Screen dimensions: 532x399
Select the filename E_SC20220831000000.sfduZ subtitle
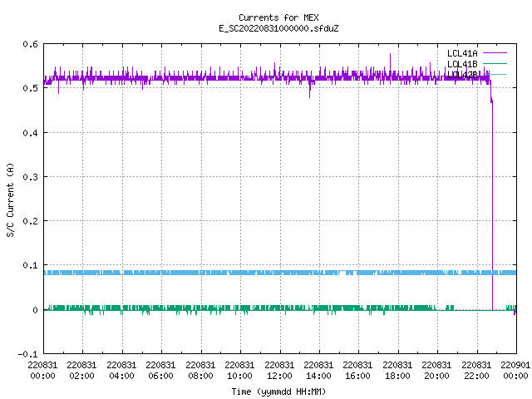point(278,28)
